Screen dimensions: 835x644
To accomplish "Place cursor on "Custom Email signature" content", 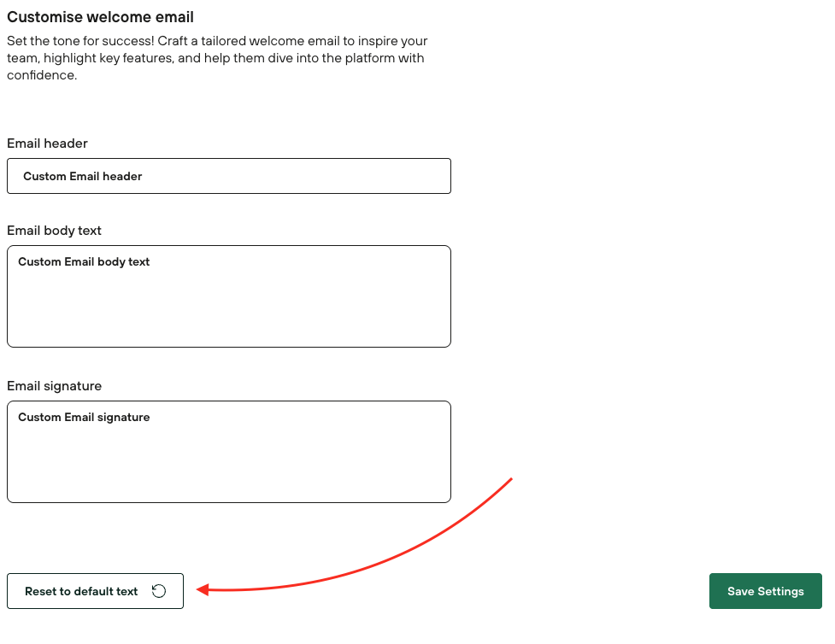I will [x=84, y=418].
